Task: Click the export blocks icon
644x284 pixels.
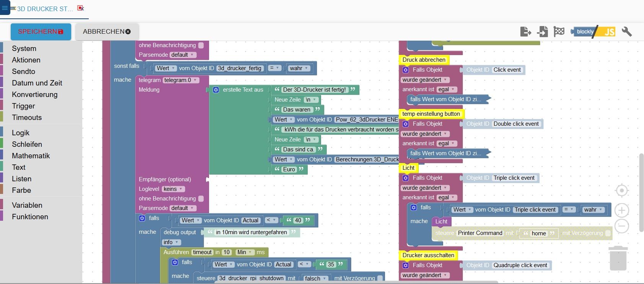Action: (x=526, y=32)
